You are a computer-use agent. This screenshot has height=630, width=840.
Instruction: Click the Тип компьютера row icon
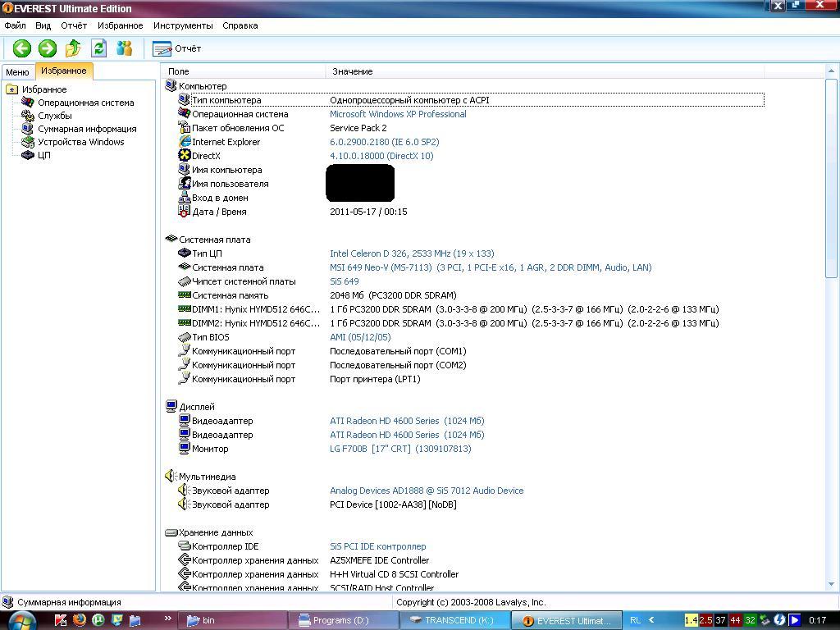coord(184,99)
